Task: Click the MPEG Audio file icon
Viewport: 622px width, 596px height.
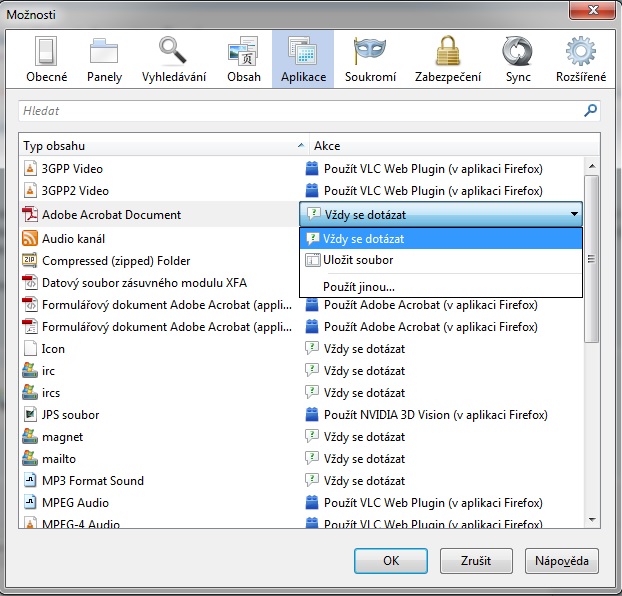Action: coord(30,503)
